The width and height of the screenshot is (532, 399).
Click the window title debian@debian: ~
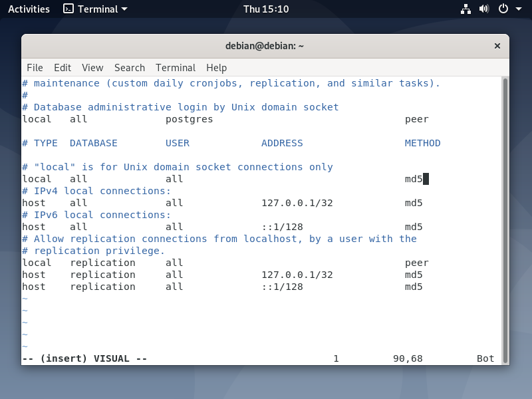pyautogui.click(x=265, y=46)
